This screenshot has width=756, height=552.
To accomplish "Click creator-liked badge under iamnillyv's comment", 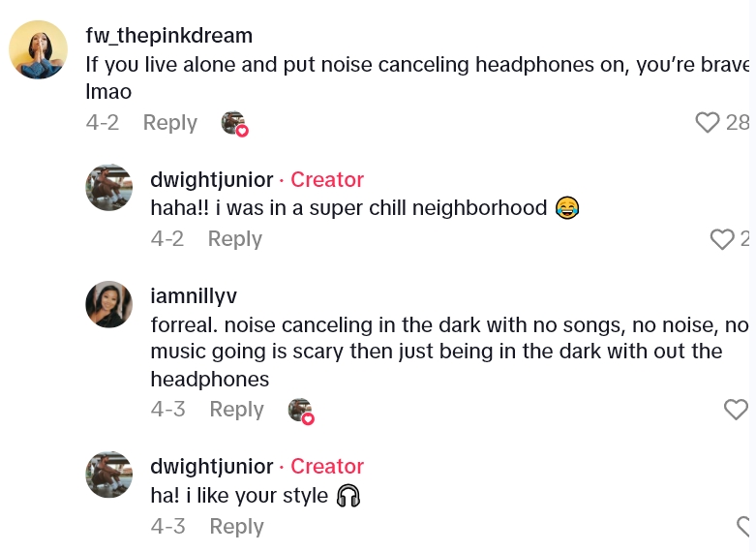I will click(x=301, y=412).
